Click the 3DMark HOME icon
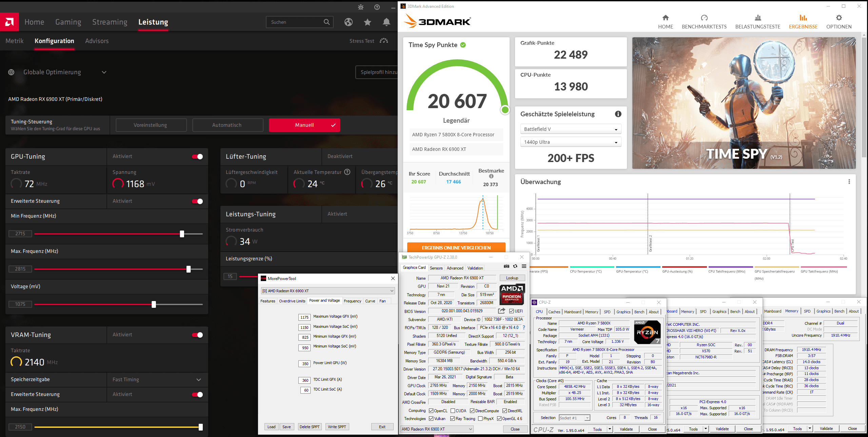The width and height of the screenshot is (868, 437). pyautogui.click(x=665, y=18)
